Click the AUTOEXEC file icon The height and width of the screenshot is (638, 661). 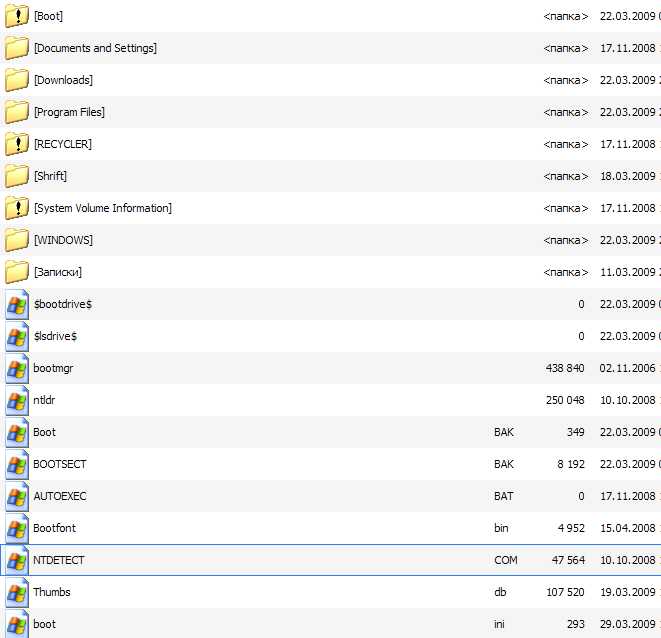(17, 497)
